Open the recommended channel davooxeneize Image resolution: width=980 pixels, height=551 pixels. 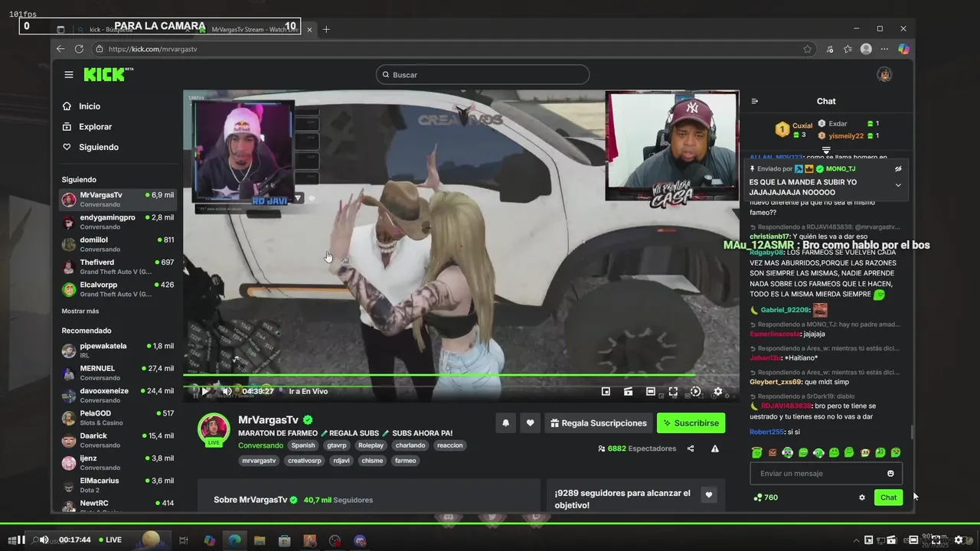pos(118,394)
